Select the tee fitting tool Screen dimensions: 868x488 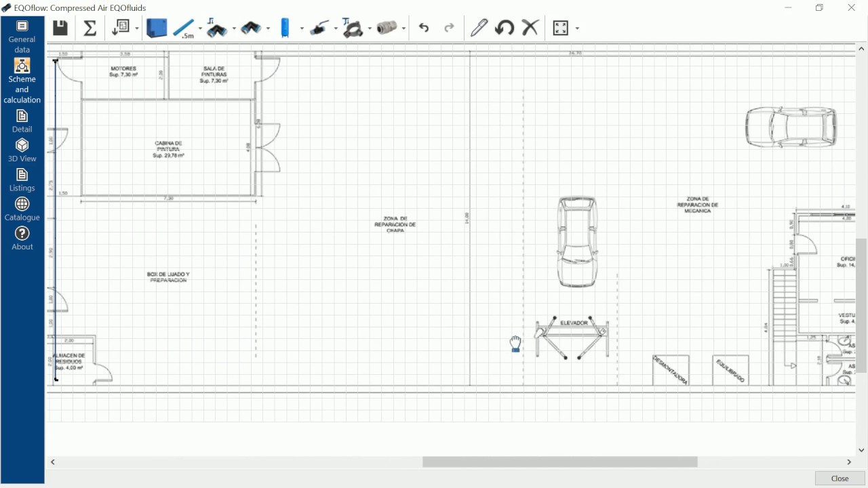(x=217, y=28)
